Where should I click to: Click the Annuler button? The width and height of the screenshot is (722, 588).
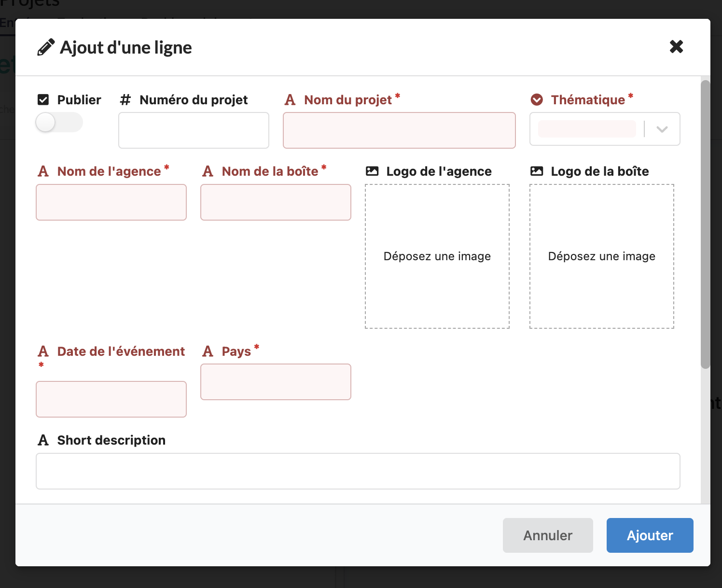tap(548, 535)
